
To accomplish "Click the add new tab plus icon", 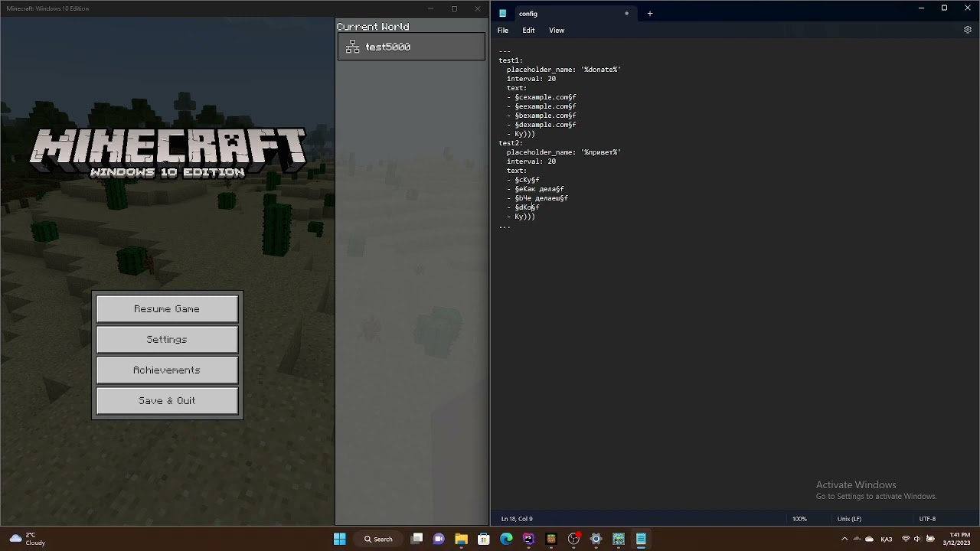I will 650,13.
